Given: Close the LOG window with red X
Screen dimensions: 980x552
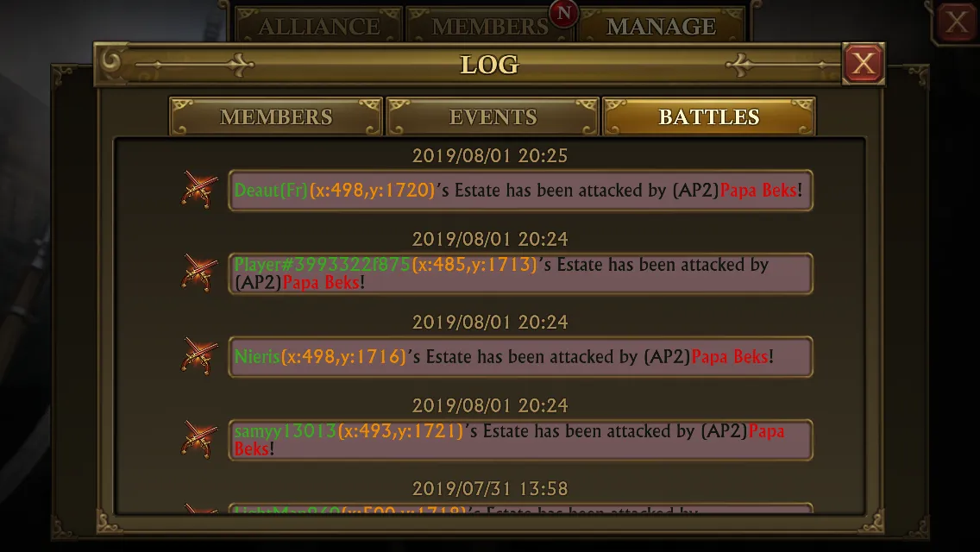Looking at the screenshot, I should click(x=864, y=63).
